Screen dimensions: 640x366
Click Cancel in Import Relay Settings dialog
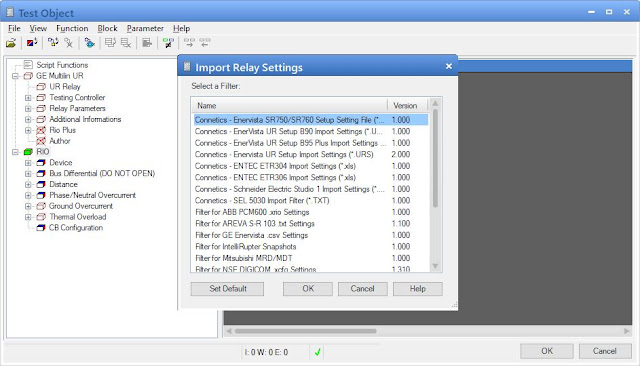(x=362, y=289)
